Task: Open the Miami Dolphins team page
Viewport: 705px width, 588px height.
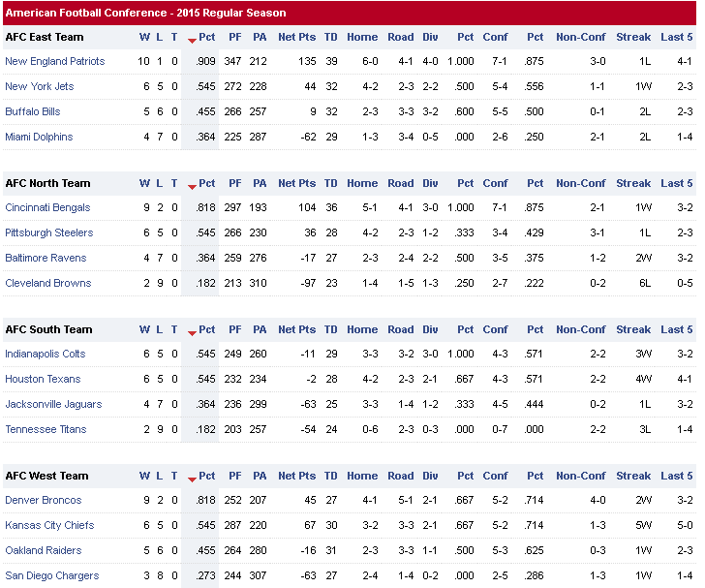Action: [39, 137]
